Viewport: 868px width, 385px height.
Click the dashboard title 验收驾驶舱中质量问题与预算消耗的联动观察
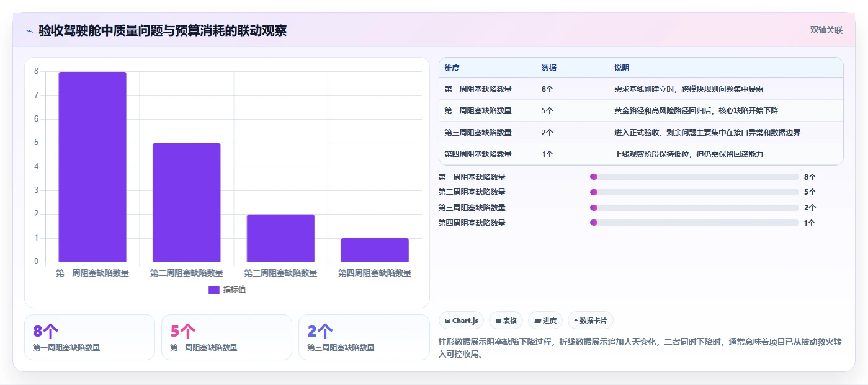tap(163, 31)
